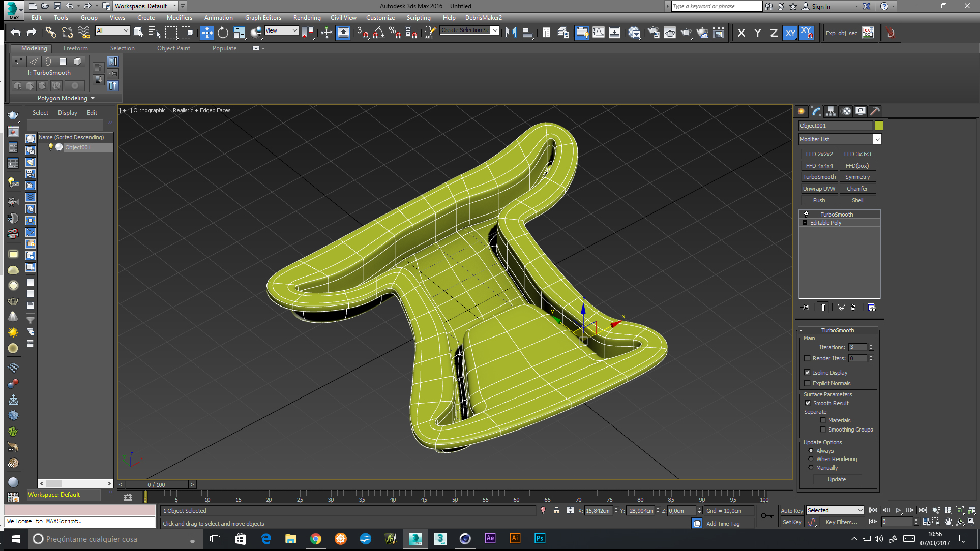Uncheck the Isoline Display checkbox
This screenshot has height=551, width=980.
(807, 373)
